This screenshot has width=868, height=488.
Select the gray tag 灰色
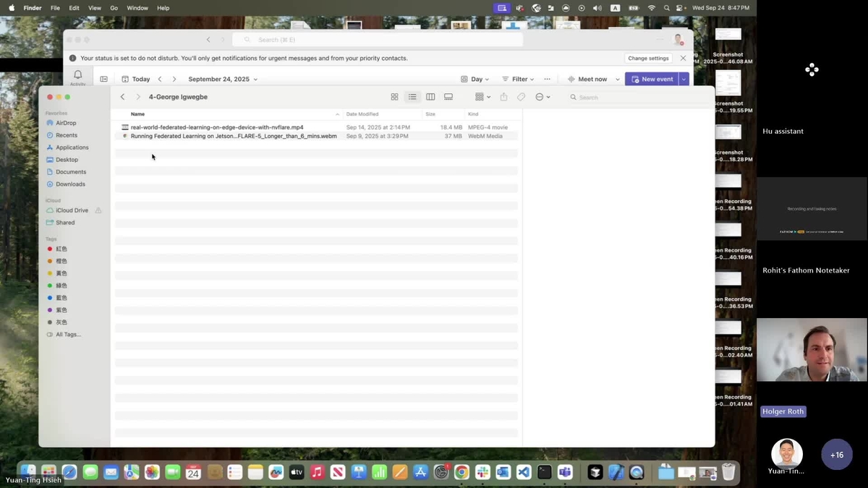tap(61, 322)
